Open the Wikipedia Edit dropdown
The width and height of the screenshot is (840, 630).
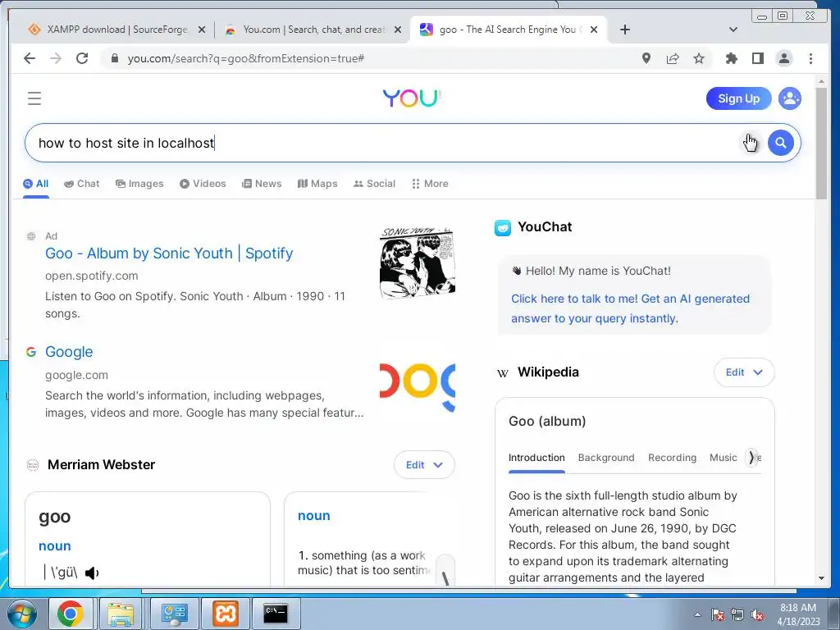743,372
